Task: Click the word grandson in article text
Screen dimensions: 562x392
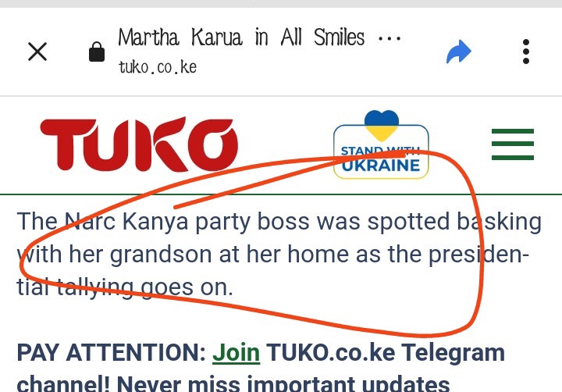Action: (x=161, y=255)
